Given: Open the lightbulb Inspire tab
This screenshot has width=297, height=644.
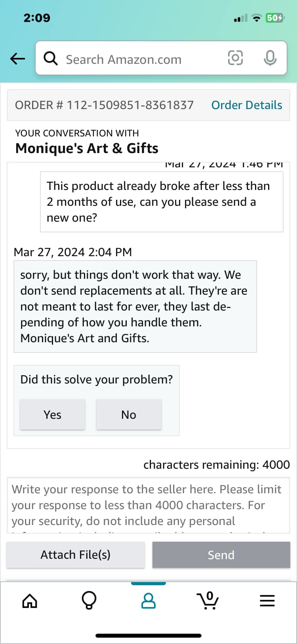Looking at the screenshot, I should click(x=89, y=600).
